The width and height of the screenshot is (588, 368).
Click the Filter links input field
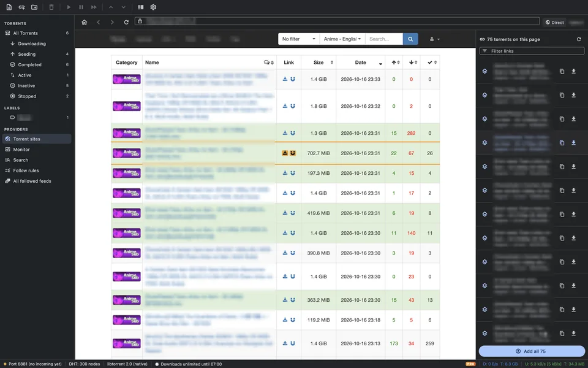(532, 51)
